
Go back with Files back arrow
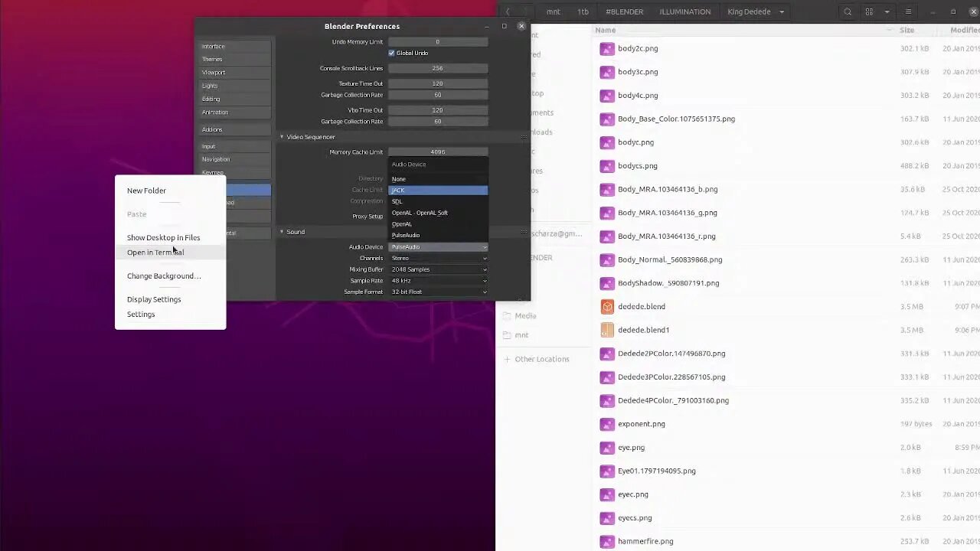[508, 11]
